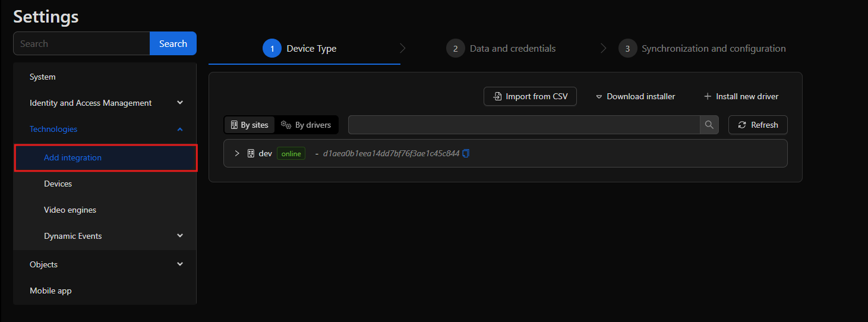Click the dev site name
The width and height of the screenshot is (868, 322).
[266, 153]
